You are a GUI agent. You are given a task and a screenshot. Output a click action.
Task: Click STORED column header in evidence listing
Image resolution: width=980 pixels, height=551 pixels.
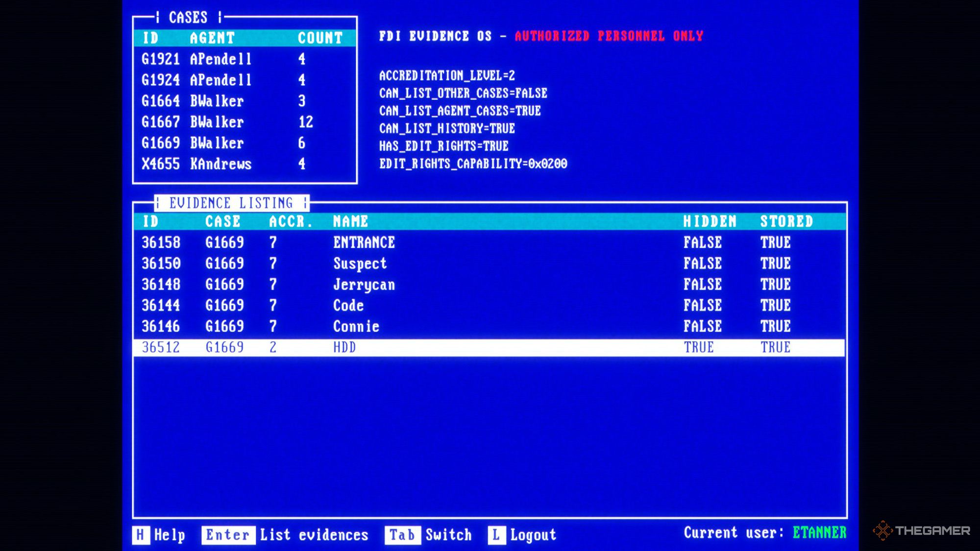point(785,221)
